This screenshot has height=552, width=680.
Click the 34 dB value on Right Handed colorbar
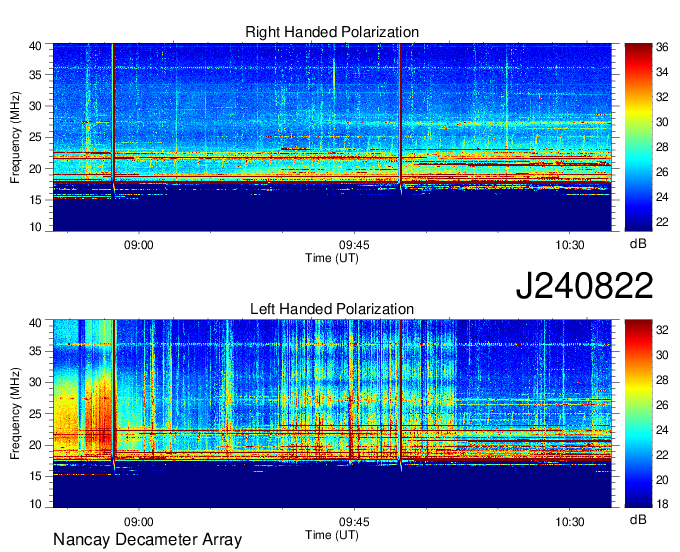coord(662,72)
